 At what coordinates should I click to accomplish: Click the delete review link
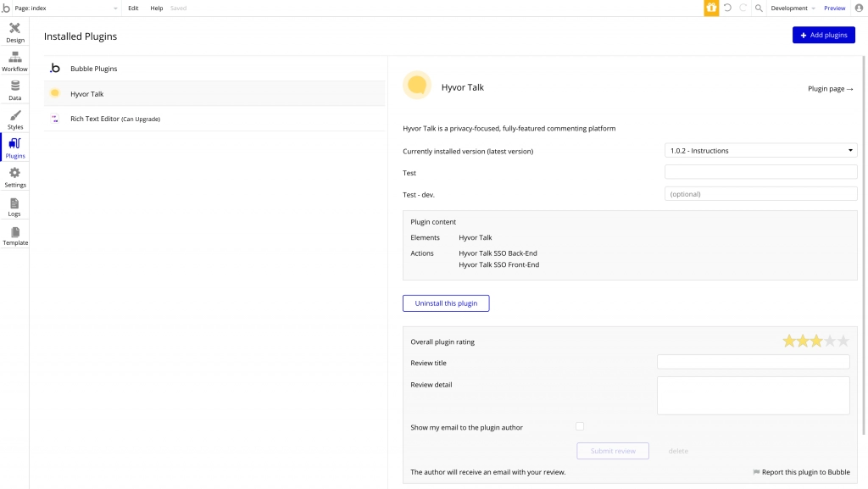(678, 451)
